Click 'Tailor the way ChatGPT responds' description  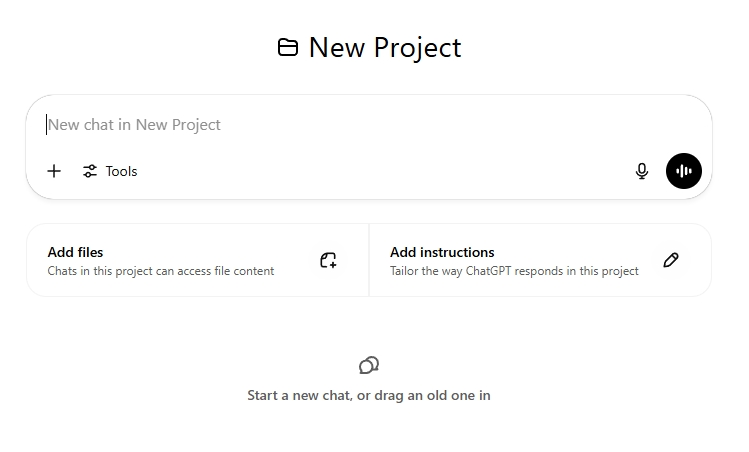click(x=514, y=271)
